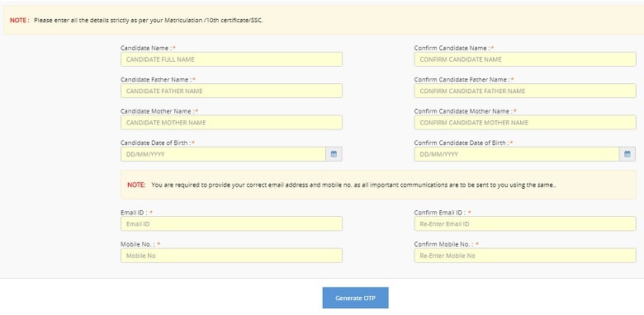Image resolution: width=644 pixels, height=315 pixels.
Task: Click the 'Candidate Date of Birth :' label
Action: [x=156, y=143]
